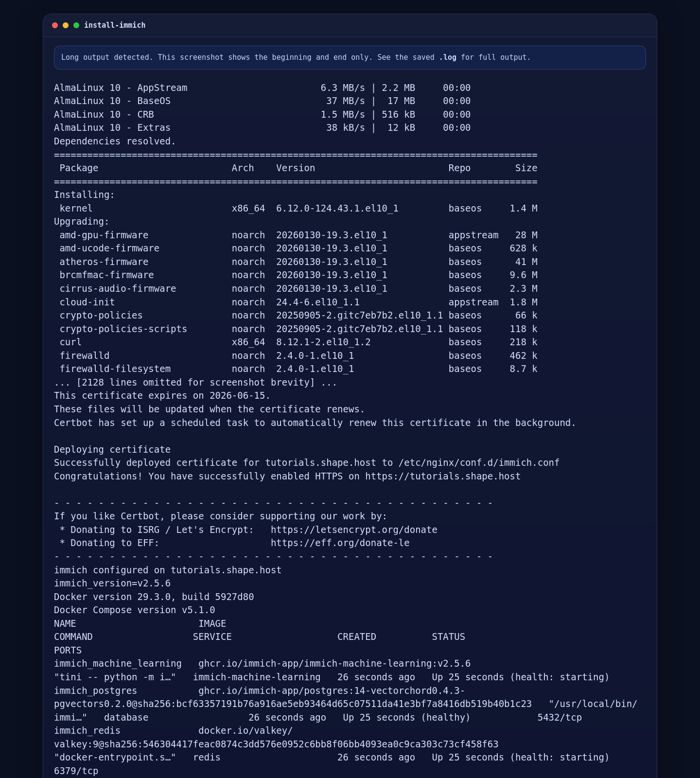700x778 pixels.
Task: Click the long output detected notice
Action: [x=350, y=57]
